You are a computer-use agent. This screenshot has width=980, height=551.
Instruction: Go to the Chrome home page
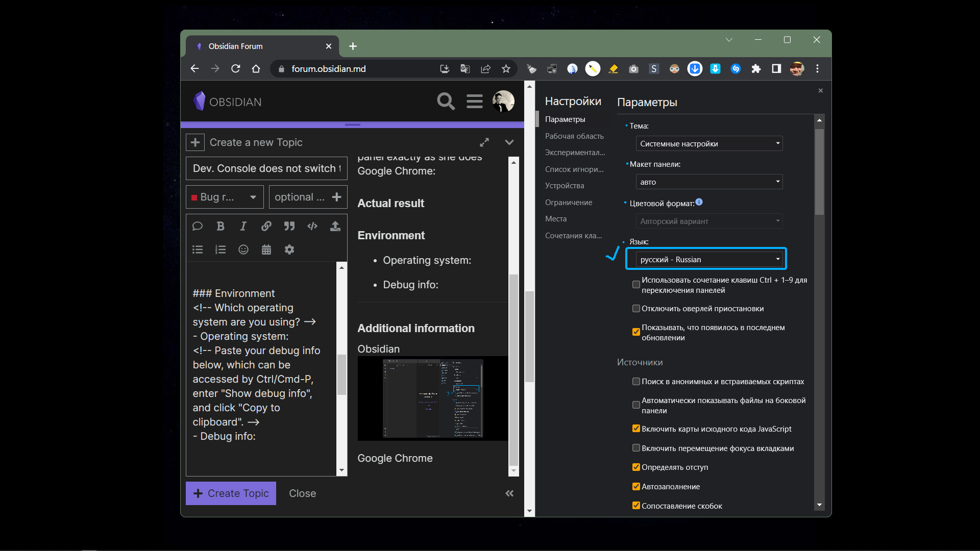pyautogui.click(x=256, y=68)
